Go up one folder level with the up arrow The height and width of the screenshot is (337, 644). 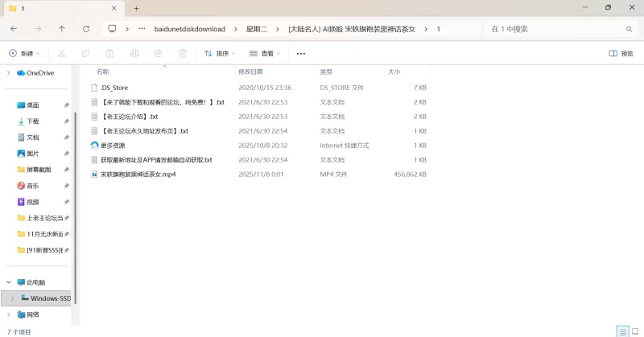tap(62, 28)
